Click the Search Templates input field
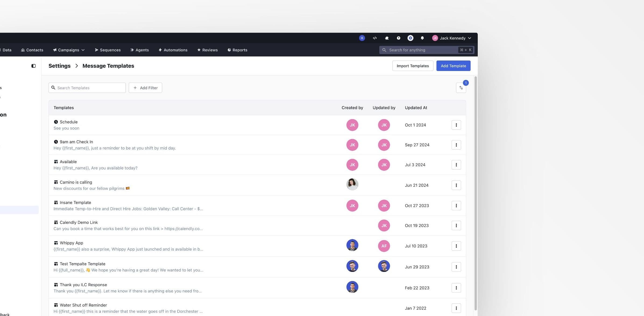 (x=87, y=88)
